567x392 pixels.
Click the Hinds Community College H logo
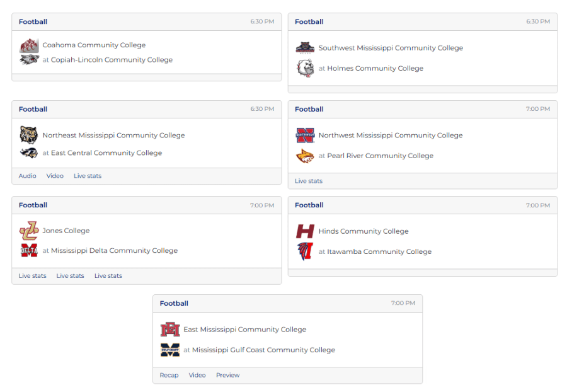tap(305, 231)
